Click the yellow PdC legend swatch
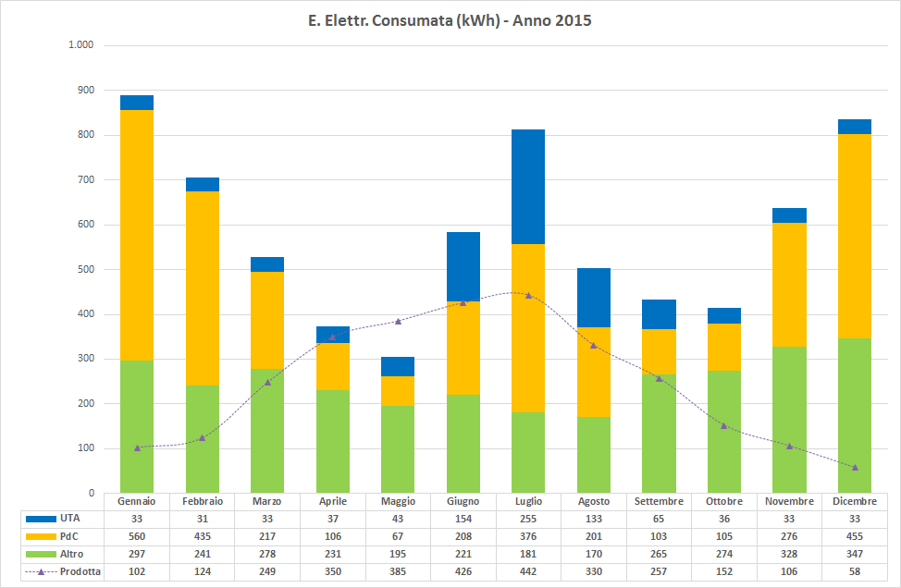 pos(40,536)
